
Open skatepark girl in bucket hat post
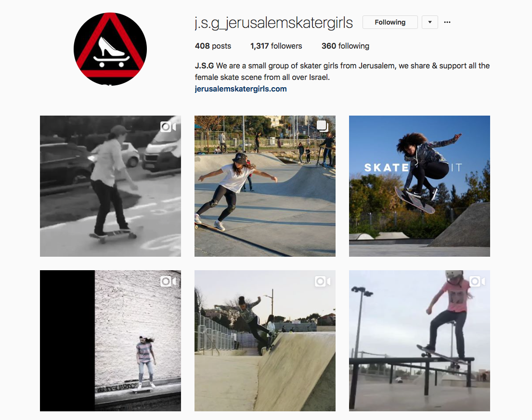tap(265, 186)
